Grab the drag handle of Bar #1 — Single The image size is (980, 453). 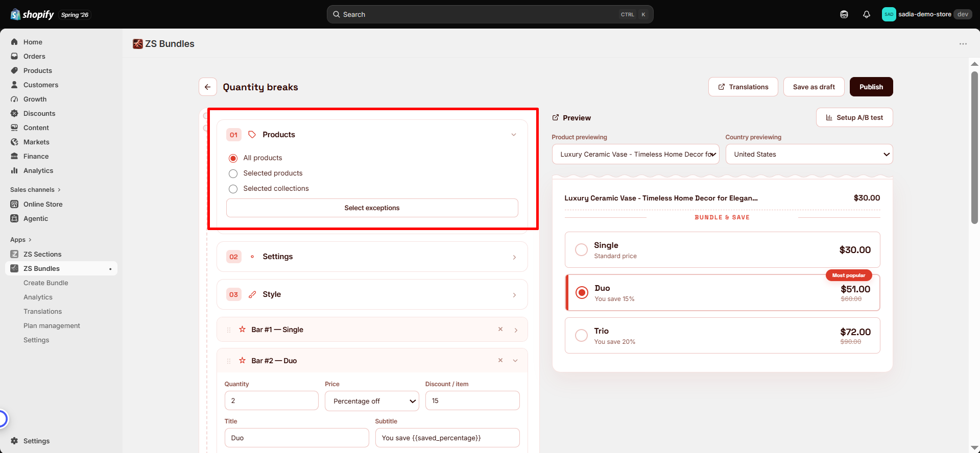[x=229, y=330]
